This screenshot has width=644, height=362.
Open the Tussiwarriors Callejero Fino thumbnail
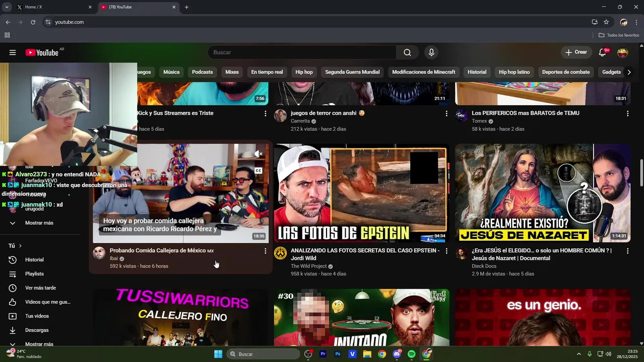(181, 318)
